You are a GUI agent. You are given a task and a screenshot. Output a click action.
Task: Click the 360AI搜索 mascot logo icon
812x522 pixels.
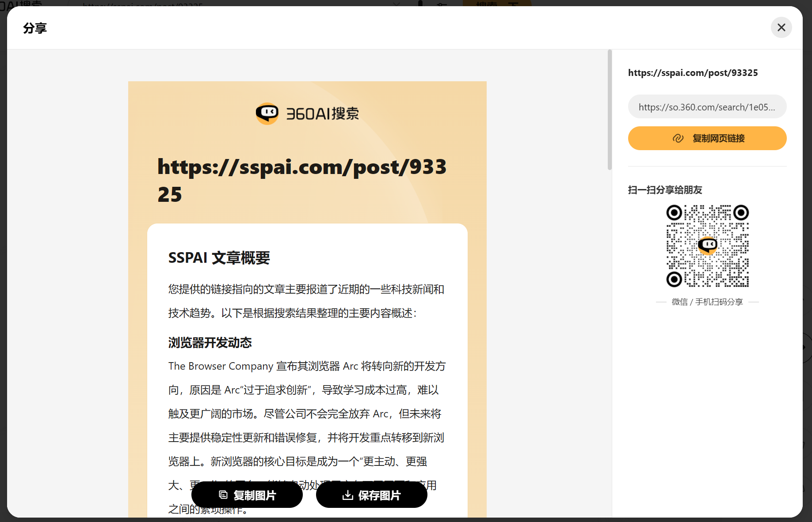[x=267, y=113]
